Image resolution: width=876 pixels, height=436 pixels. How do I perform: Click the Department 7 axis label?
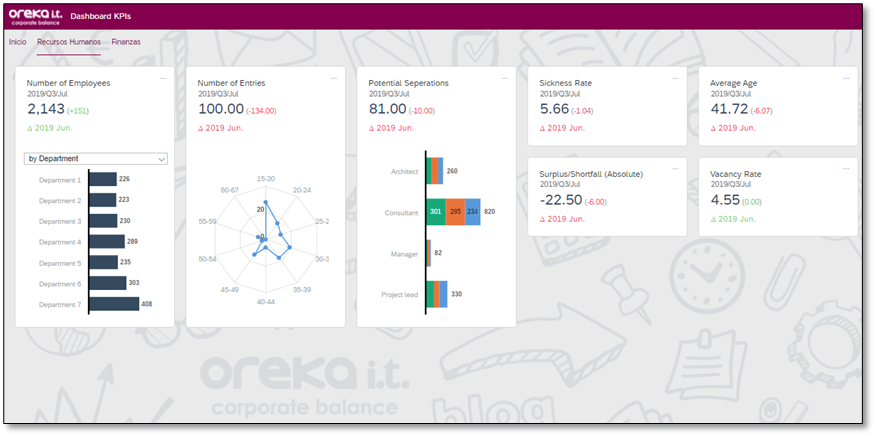click(60, 305)
